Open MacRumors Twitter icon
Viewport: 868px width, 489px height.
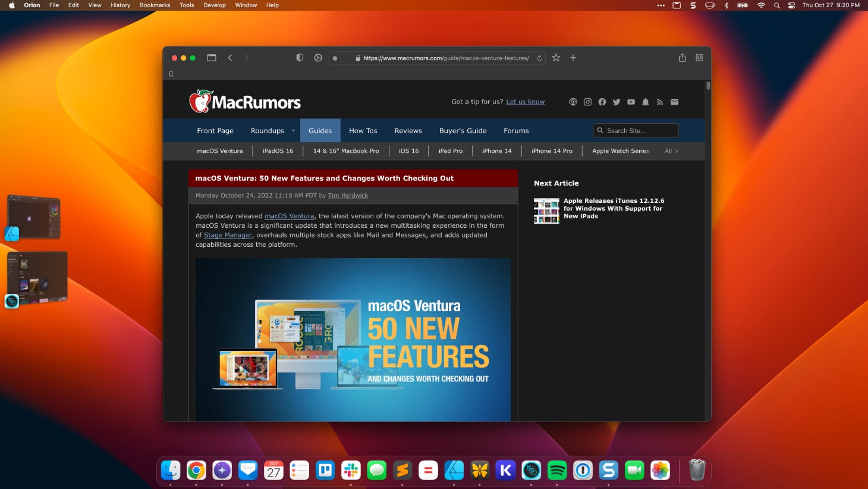point(617,102)
